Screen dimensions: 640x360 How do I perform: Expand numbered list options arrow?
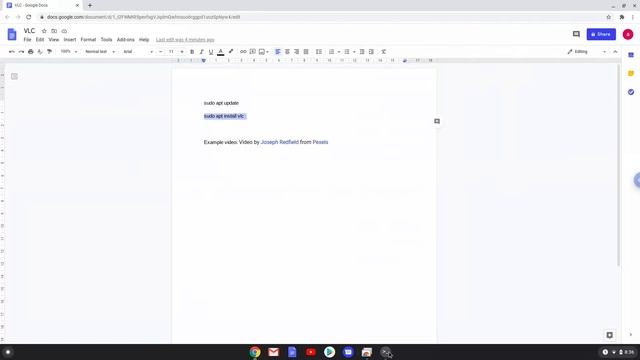(339, 52)
